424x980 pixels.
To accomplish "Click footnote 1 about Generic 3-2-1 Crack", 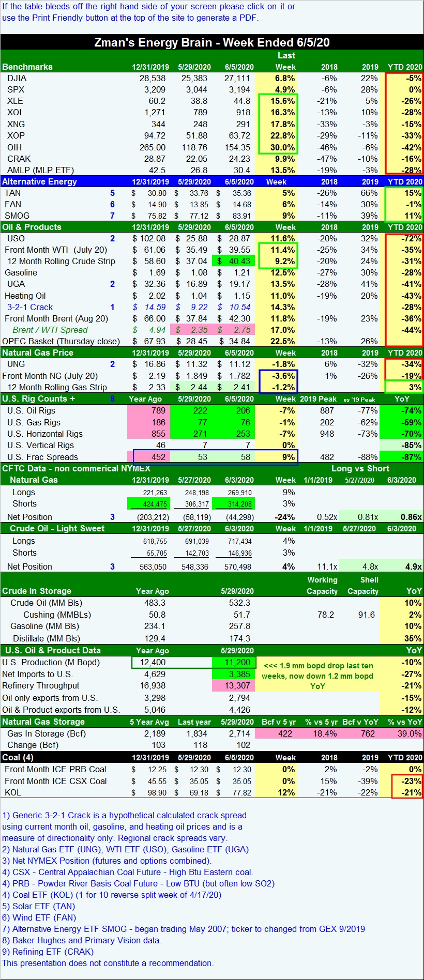I will point(124,826).
